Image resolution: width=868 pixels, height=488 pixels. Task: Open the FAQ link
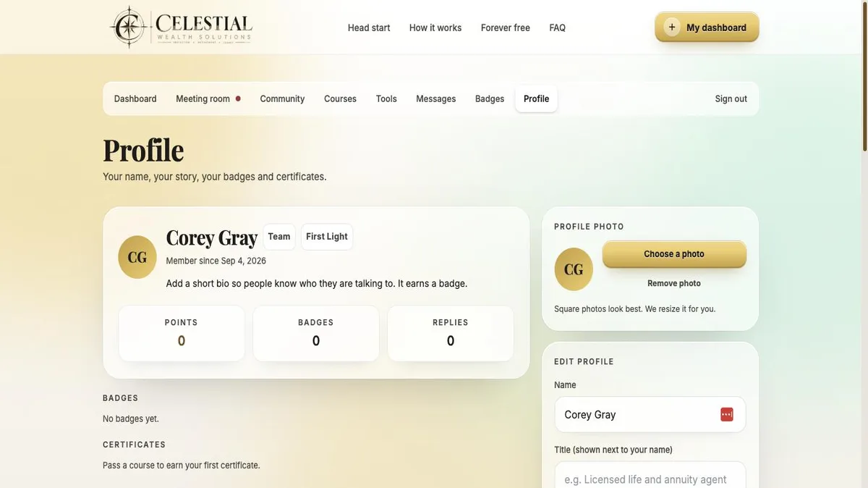[x=558, y=28]
